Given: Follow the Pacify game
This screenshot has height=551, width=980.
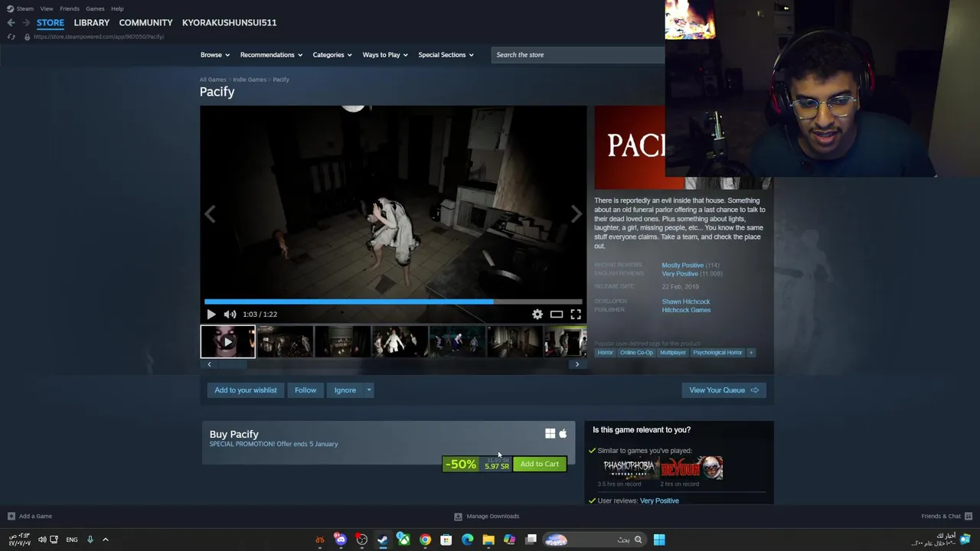Looking at the screenshot, I should point(305,390).
